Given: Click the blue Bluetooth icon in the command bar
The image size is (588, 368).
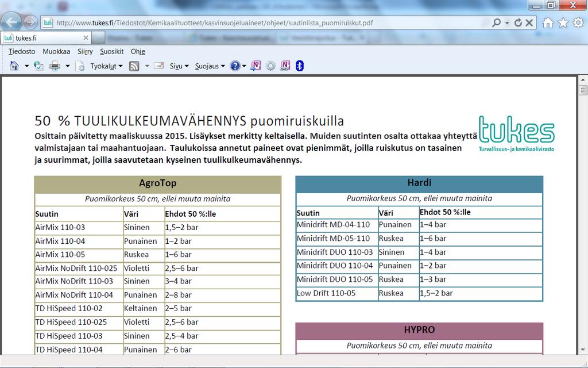Looking at the screenshot, I should (299, 66).
